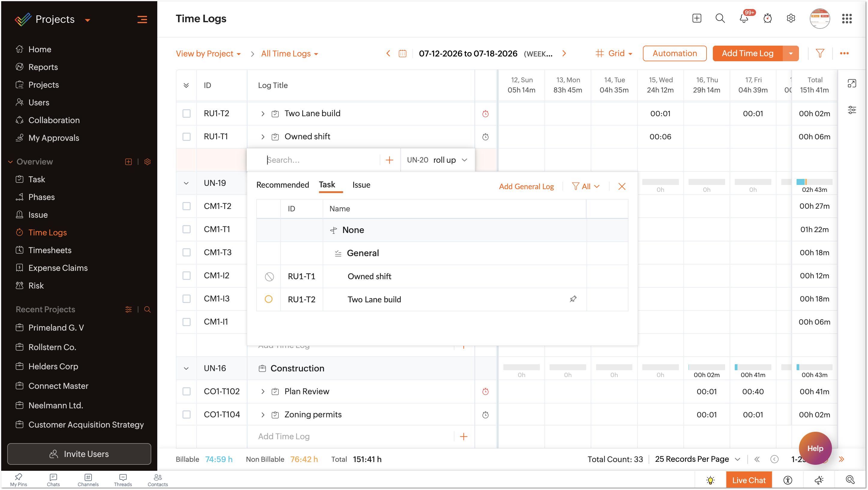868x490 pixels.
Task: Start the timer for Plan Review
Action: [x=485, y=392]
